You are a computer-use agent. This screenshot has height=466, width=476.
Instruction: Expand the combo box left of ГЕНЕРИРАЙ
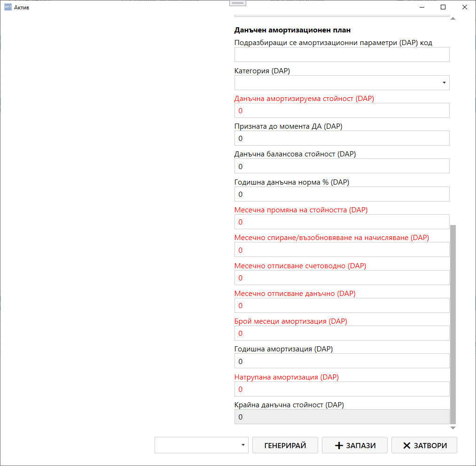[x=243, y=445]
